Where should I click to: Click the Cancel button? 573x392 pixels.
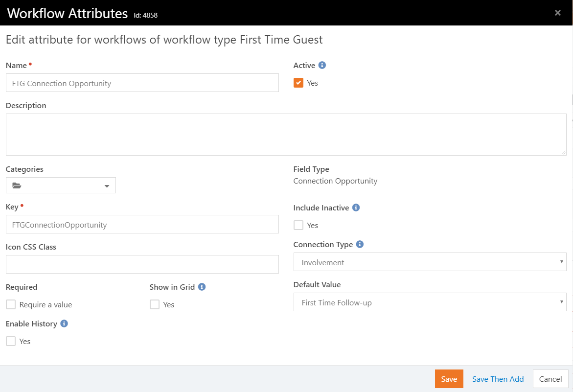[x=550, y=379]
